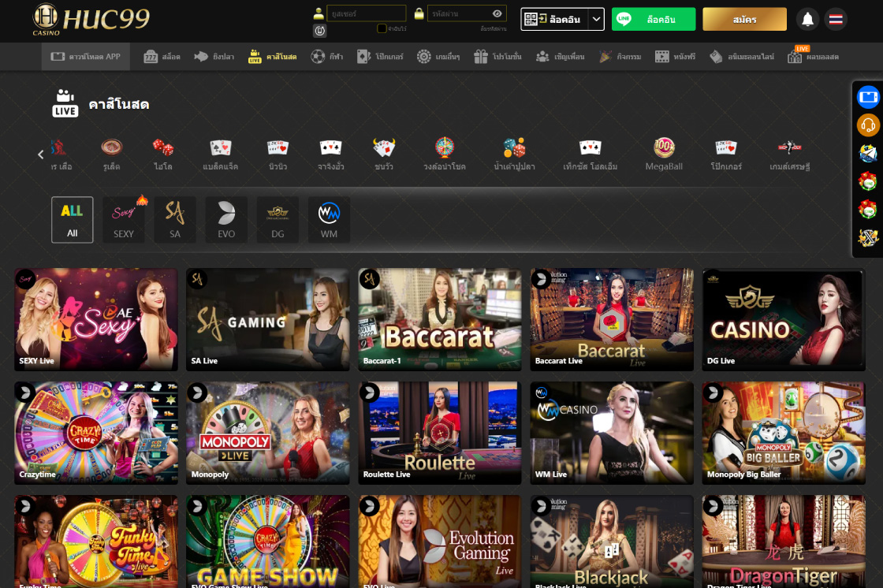Filter by WM provider
Image resolution: width=883 pixels, height=588 pixels.
(x=329, y=220)
